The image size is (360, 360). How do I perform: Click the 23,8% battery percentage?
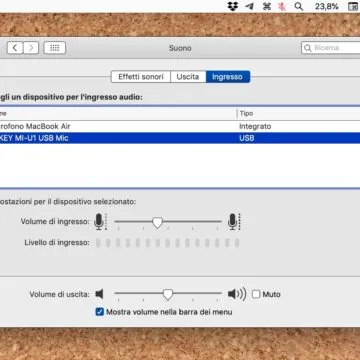[327, 6]
